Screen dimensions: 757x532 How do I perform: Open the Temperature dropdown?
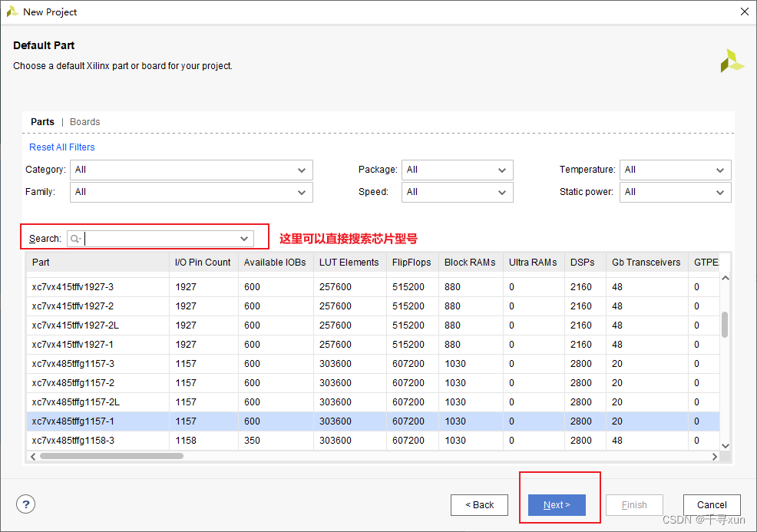coord(676,170)
